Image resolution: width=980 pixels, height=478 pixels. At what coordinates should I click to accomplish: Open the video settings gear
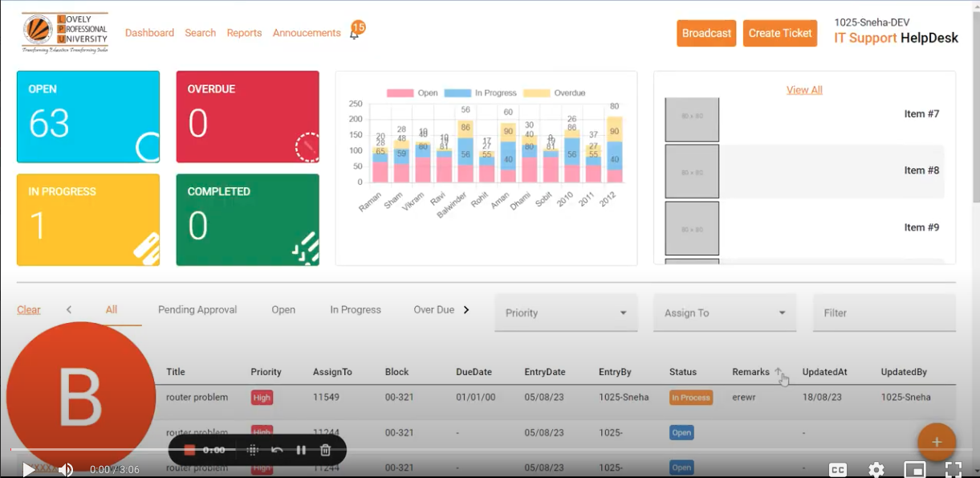tap(876, 470)
